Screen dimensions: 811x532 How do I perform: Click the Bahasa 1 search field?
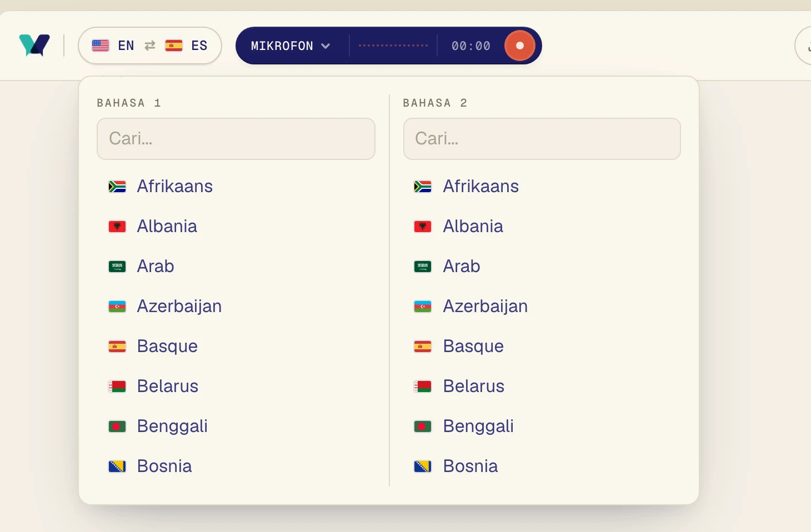coord(236,139)
